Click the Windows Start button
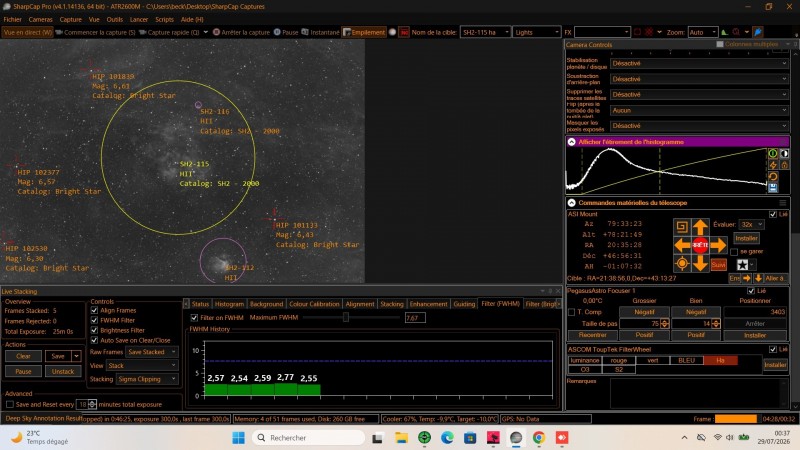This screenshot has width=800, height=450. (x=238, y=437)
